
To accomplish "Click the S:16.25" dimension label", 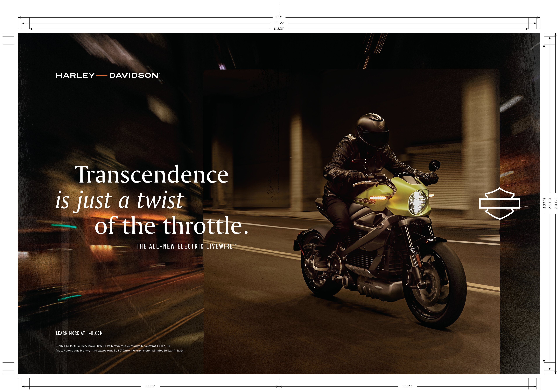I will 279,29.
